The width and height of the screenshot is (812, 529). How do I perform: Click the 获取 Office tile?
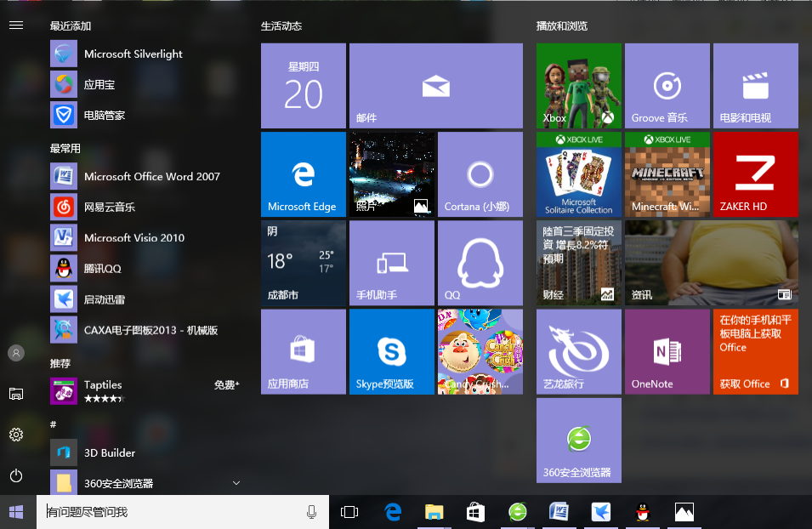coord(755,351)
